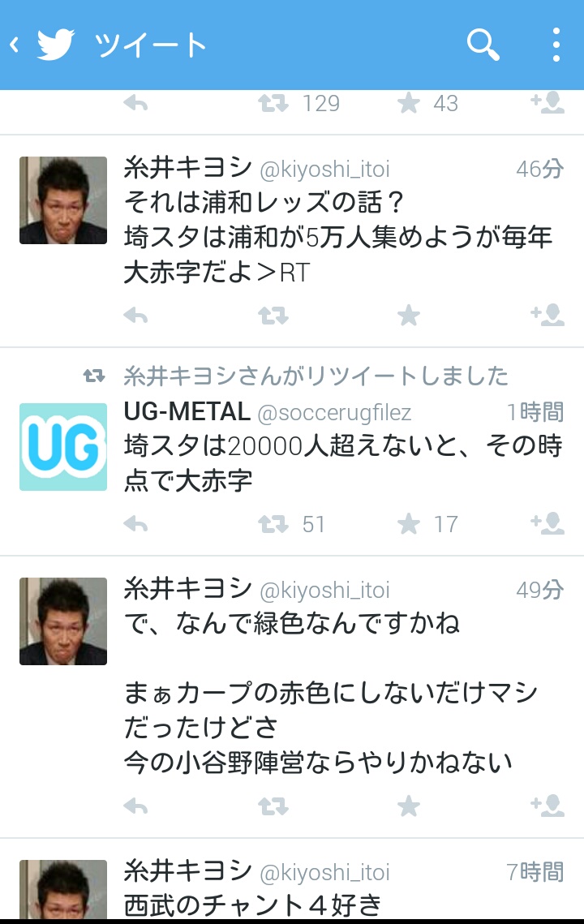The image size is (584, 924).
Task: Open the three-dot overflow menu
Action: [x=556, y=45]
